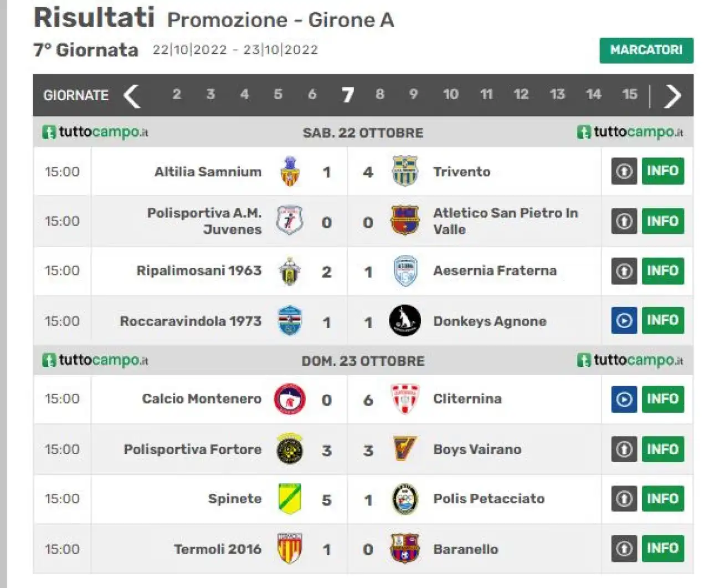This screenshot has width=709, height=588.
Task: Open Boys Vairano team link
Action: [x=477, y=449]
